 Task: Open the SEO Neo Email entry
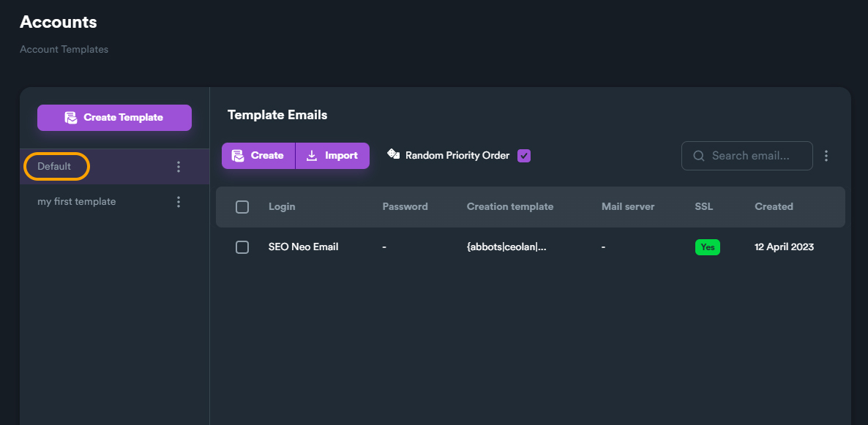(x=303, y=247)
